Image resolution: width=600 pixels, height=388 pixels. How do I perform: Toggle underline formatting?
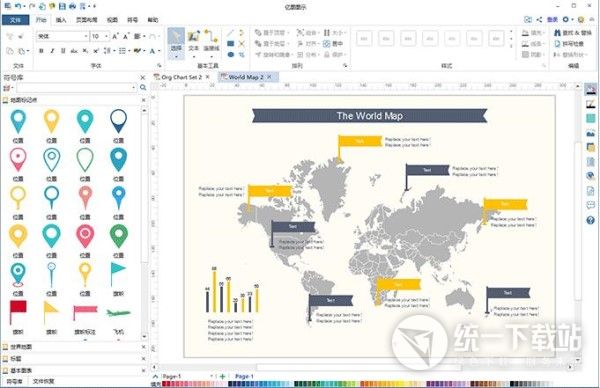pos(63,51)
